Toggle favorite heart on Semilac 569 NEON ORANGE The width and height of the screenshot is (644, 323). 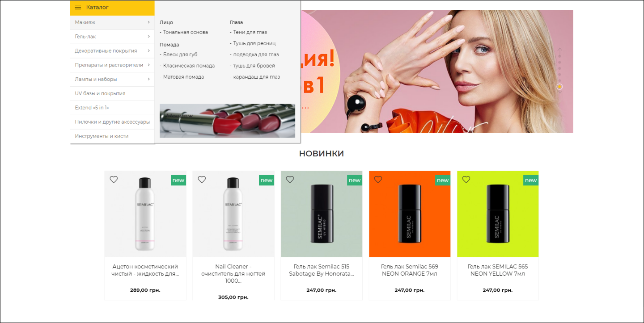[x=378, y=180]
